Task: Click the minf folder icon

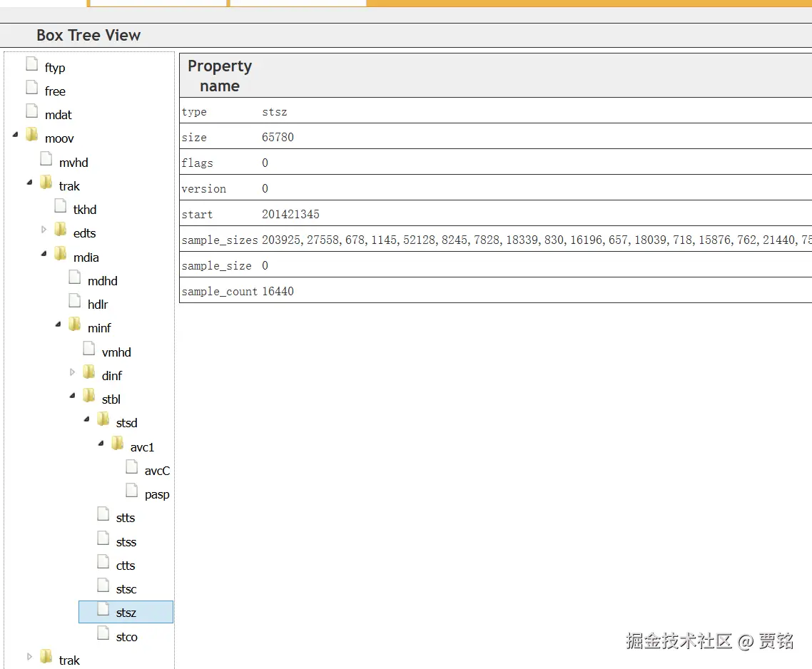Action: [75, 325]
